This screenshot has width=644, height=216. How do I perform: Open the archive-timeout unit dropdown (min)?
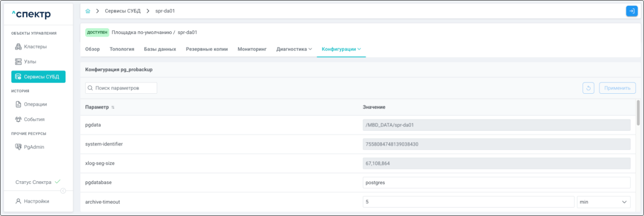pyautogui.click(x=603, y=202)
